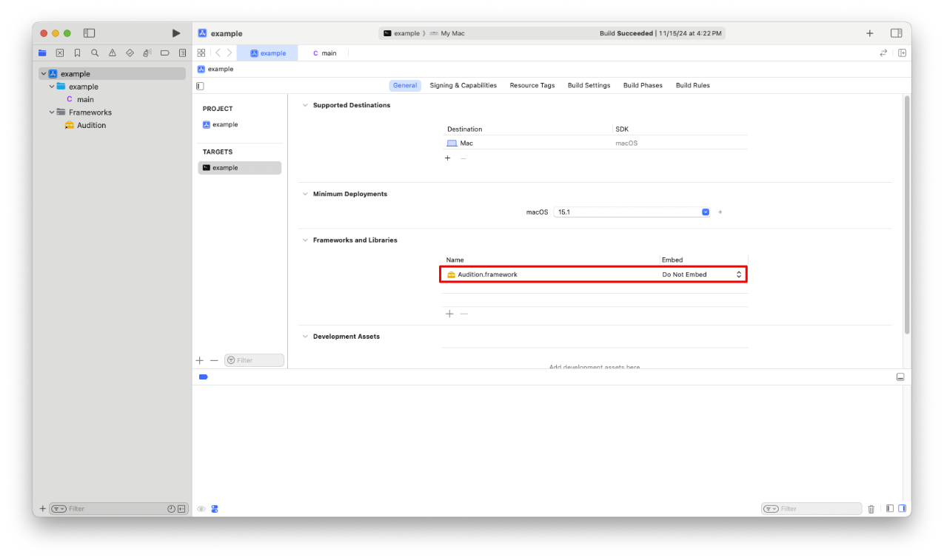Toggle the right inspector panel
The width and height of the screenshot is (944, 560).
[x=896, y=33]
